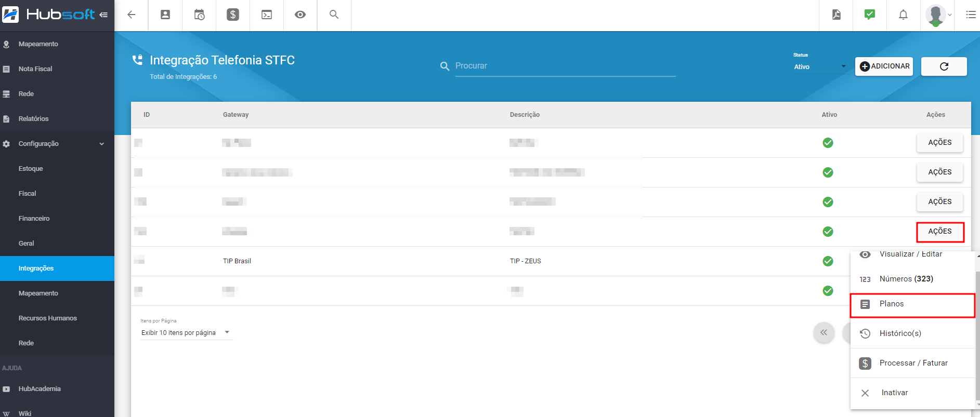The width and height of the screenshot is (980, 417).
Task: Choose Inativar in the actions menu
Action: tap(912, 393)
